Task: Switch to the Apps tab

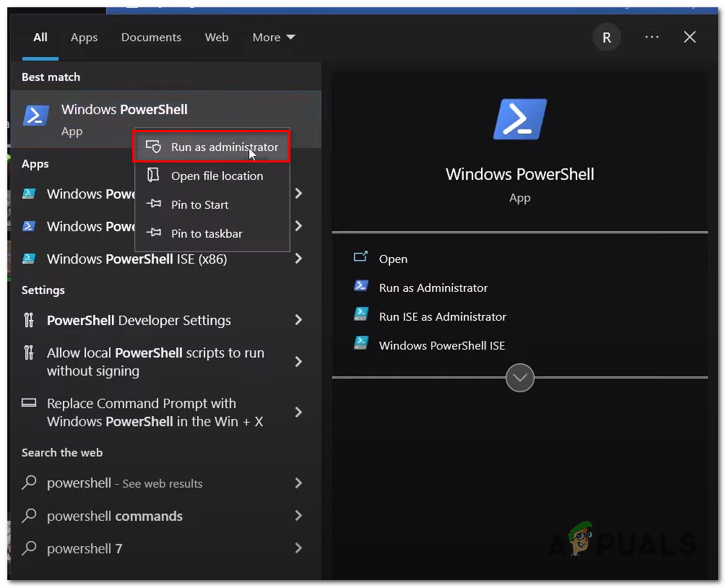Action: [85, 38]
